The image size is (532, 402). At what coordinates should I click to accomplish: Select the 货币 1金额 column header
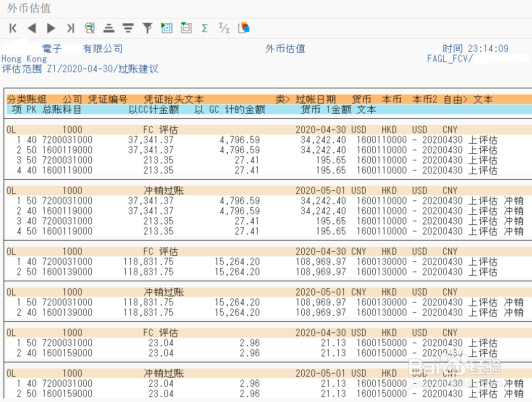pyautogui.click(x=326, y=110)
